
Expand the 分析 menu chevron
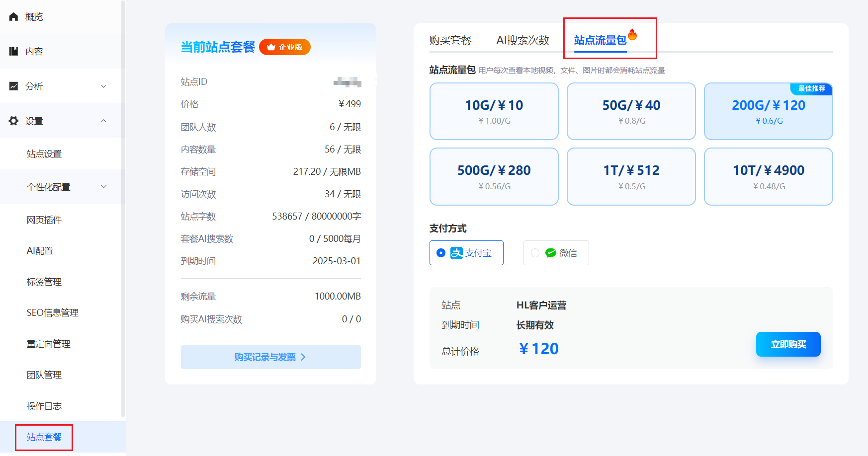tap(104, 86)
